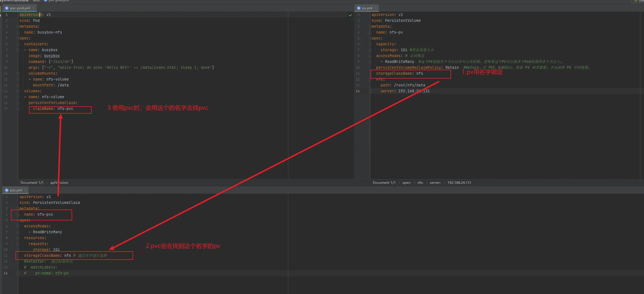
Task: Click the args line with 'Hello NFS!'
Action: (x=121, y=68)
